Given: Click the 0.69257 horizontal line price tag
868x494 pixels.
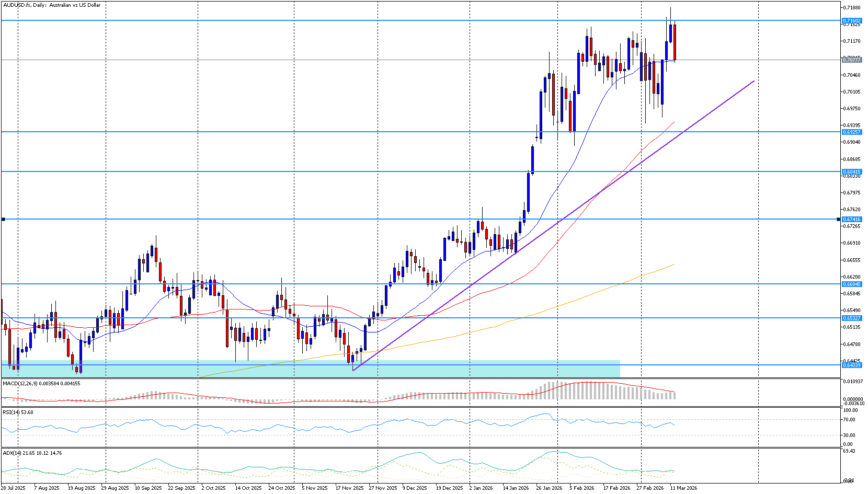Looking at the screenshot, I should (852, 132).
